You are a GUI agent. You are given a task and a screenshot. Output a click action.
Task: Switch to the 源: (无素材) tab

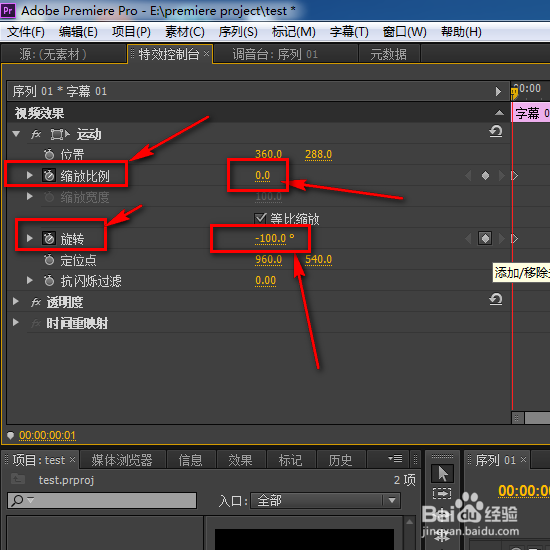[x=64, y=54]
